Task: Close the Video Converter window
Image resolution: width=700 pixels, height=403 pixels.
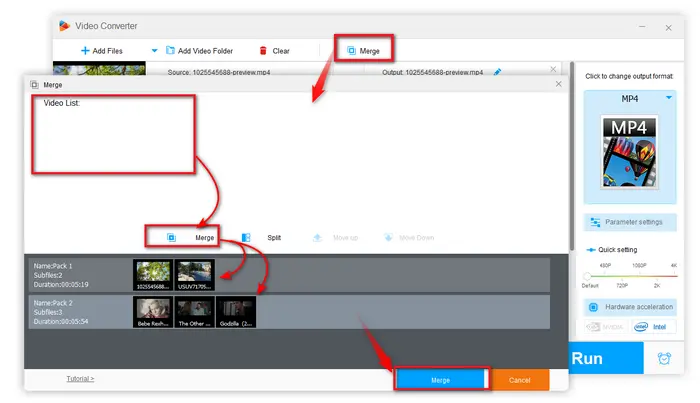Action: tap(668, 28)
